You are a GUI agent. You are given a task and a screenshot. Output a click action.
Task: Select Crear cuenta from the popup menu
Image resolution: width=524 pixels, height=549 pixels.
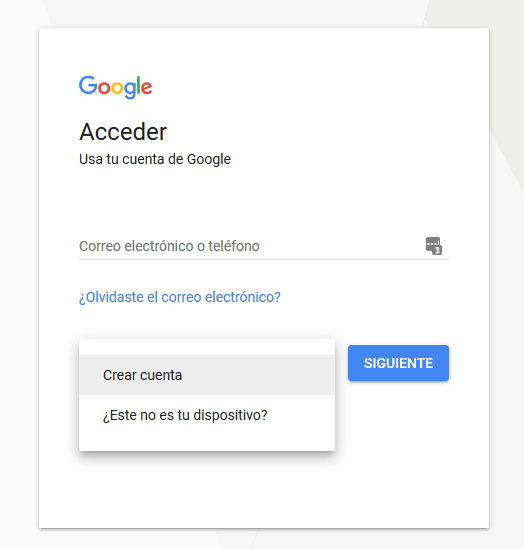point(207,375)
